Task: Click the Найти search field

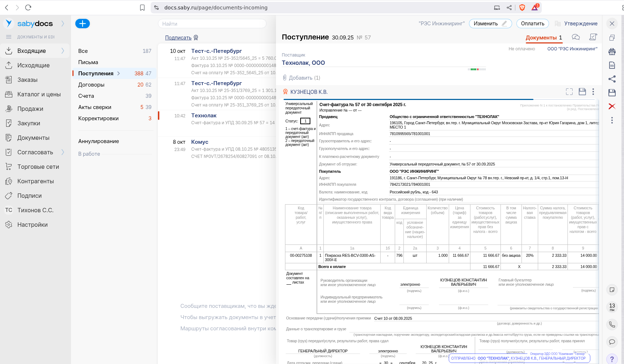Action: pyautogui.click(x=212, y=24)
